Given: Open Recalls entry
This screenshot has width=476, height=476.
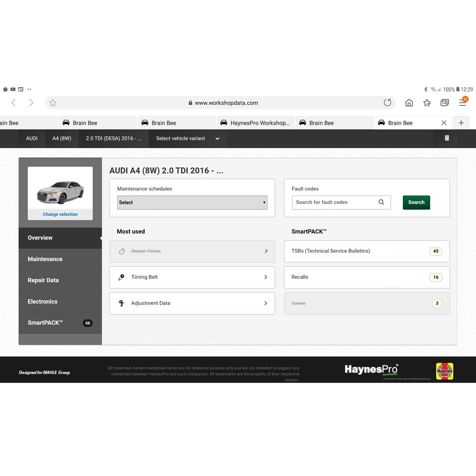Looking at the screenshot, I should coord(367,277).
